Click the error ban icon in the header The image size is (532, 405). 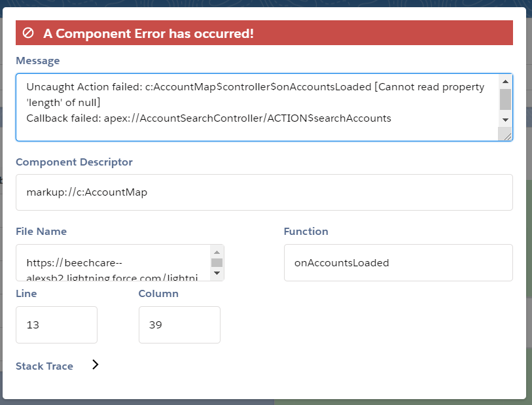(x=28, y=33)
